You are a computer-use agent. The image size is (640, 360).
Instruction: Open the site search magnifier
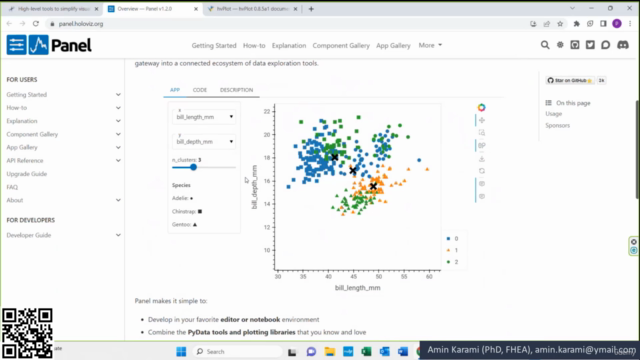click(x=545, y=45)
